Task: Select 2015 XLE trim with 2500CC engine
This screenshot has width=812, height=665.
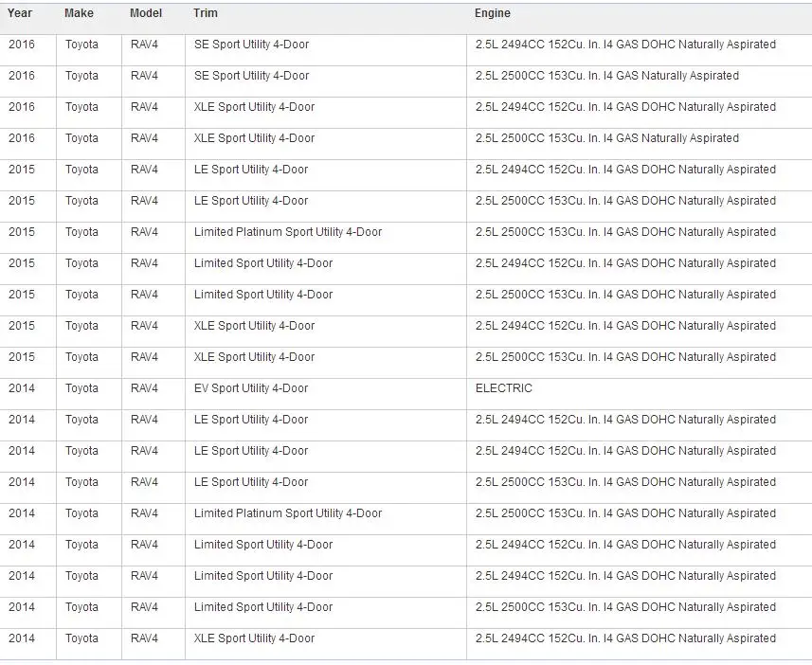Action: 254,356
